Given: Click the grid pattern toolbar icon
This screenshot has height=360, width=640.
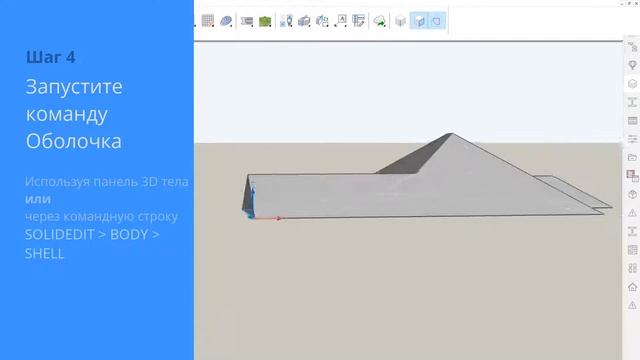Looking at the screenshot, I should [208, 20].
